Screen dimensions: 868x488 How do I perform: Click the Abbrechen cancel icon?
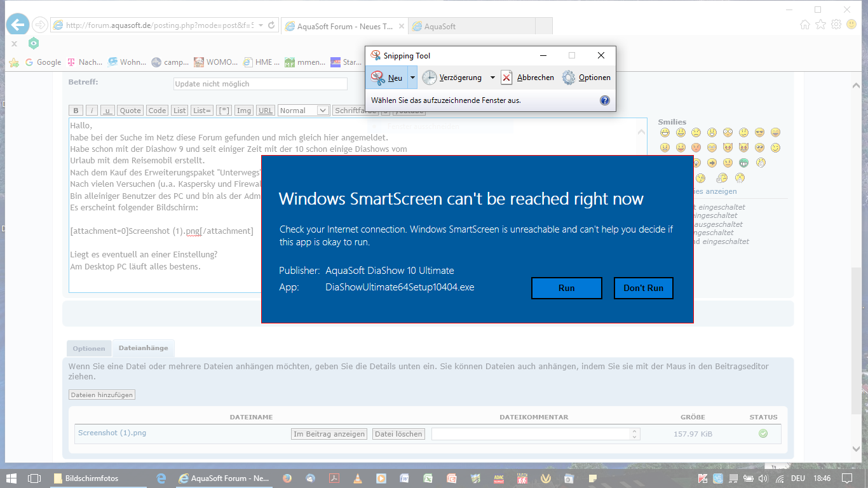point(506,78)
